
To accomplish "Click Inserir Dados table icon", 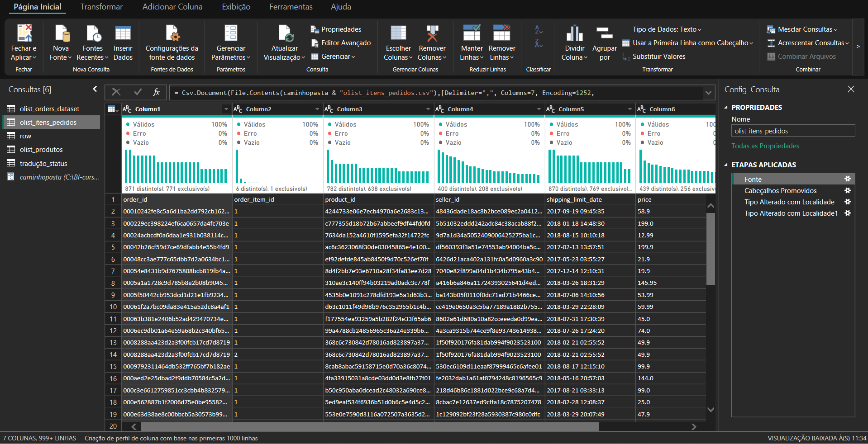I will pos(123,33).
